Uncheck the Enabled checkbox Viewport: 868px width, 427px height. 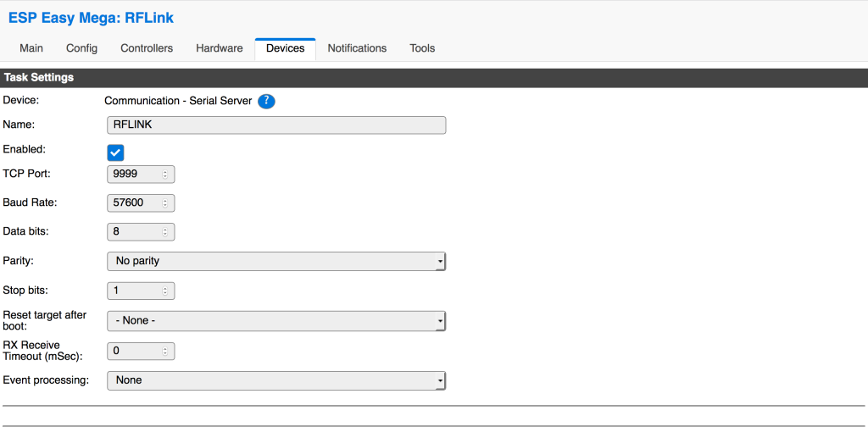point(116,152)
